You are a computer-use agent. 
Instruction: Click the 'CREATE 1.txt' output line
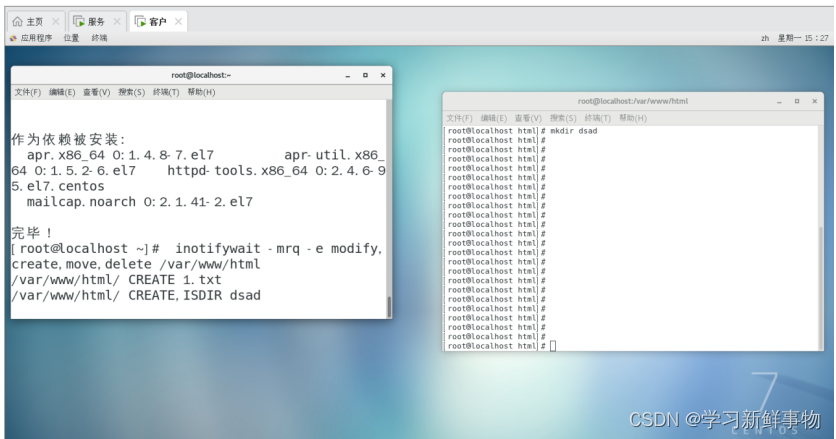coord(116,280)
